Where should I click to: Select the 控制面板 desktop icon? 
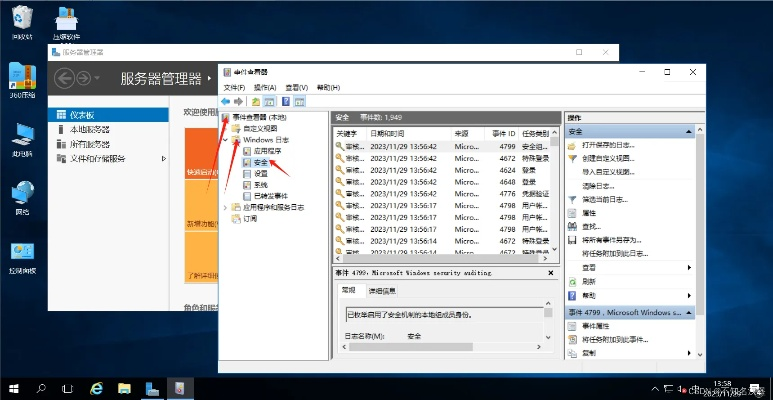tap(22, 257)
